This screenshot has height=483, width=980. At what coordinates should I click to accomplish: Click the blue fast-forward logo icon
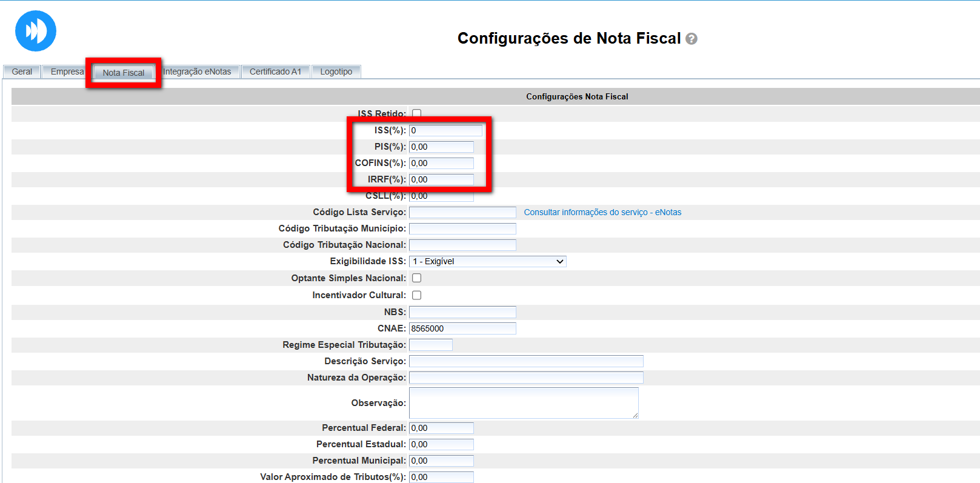point(36,31)
